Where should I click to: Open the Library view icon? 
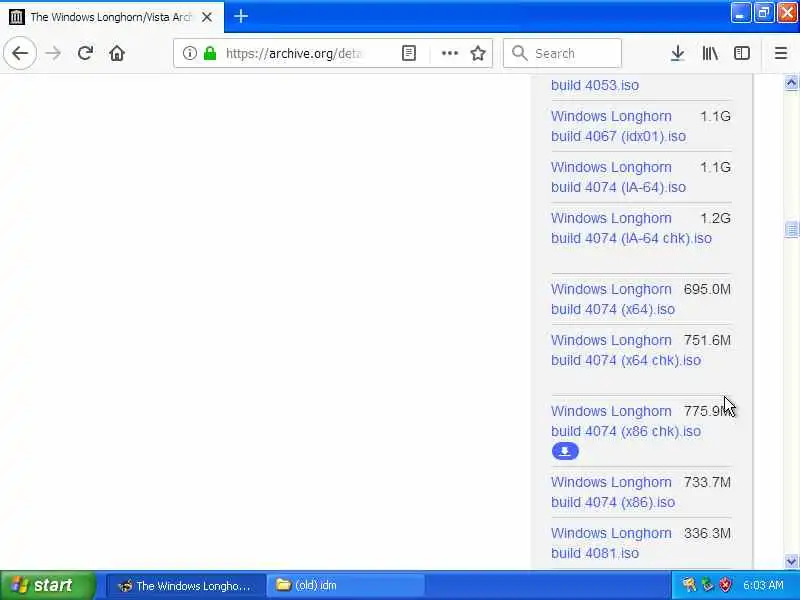[x=710, y=53]
